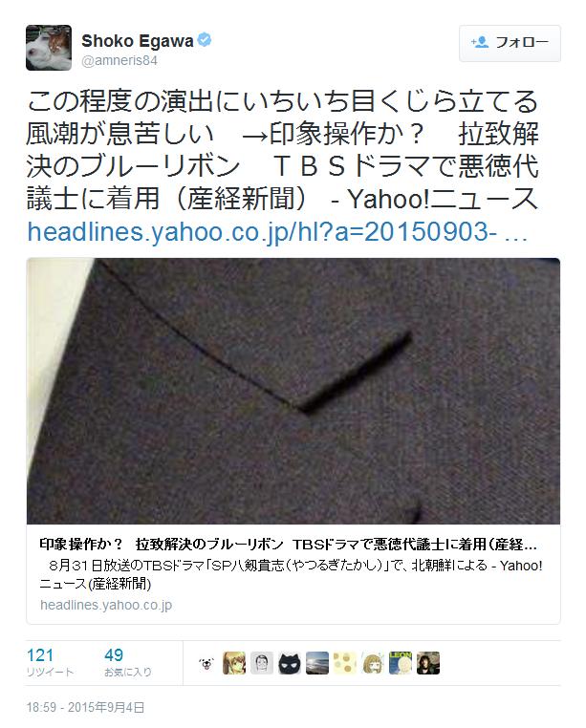
Task: Open the headlines.yahoo.co.jp tweet URL
Action: click(277, 231)
